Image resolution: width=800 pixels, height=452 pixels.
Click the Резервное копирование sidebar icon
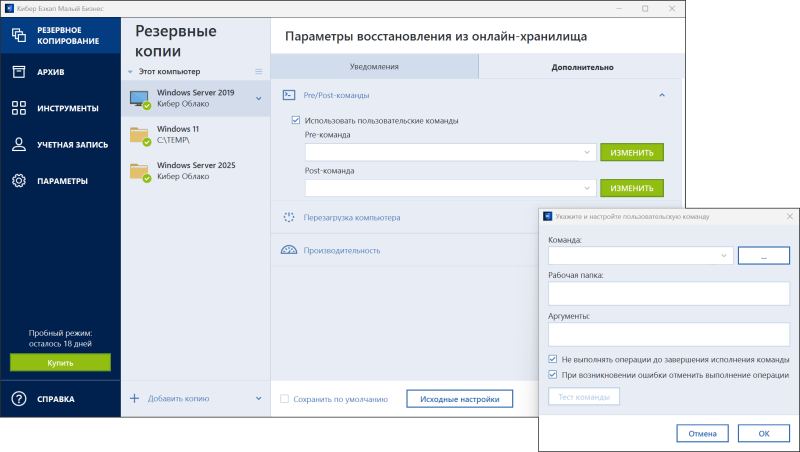click(x=18, y=35)
